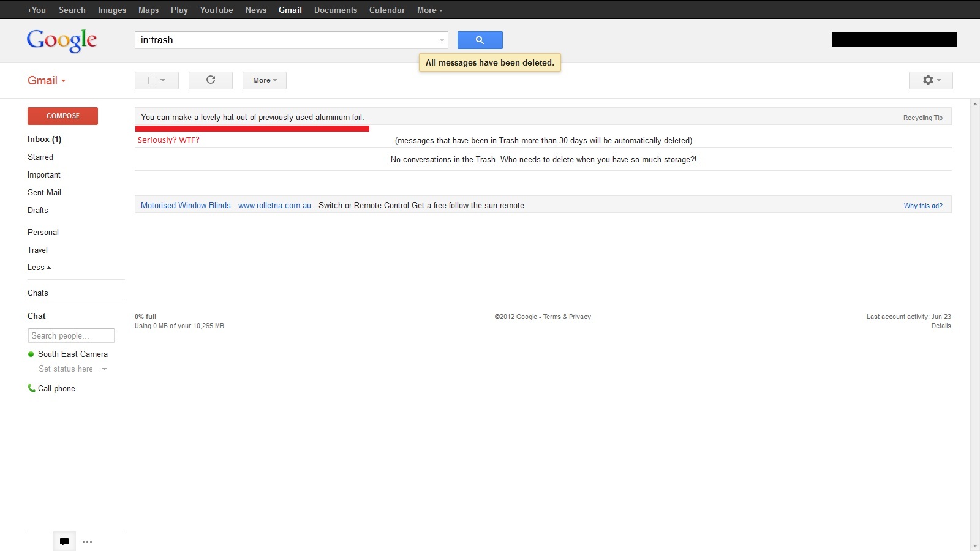Open Calendar in the top navigation

[387, 10]
